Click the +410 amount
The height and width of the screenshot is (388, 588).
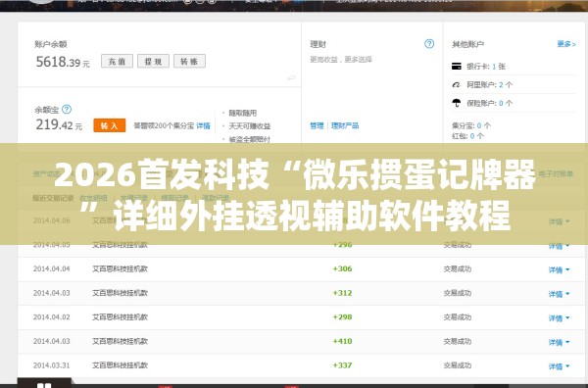[x=342, y=341]
